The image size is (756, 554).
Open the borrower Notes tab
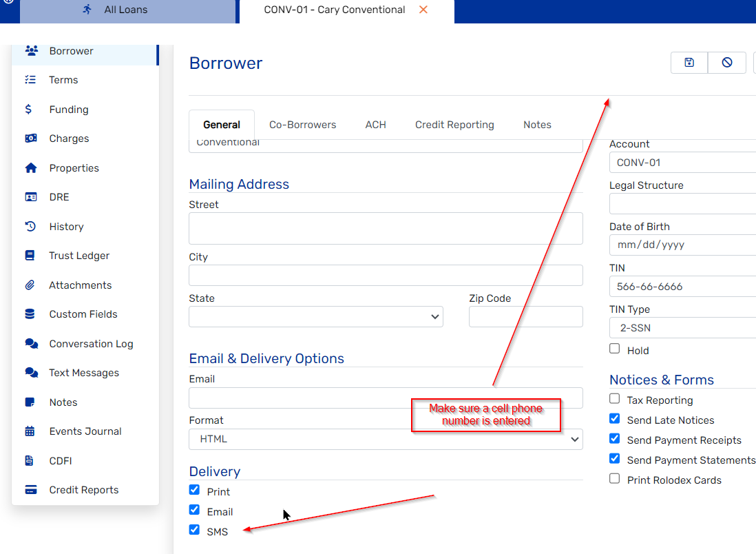[x=537, y=125]
